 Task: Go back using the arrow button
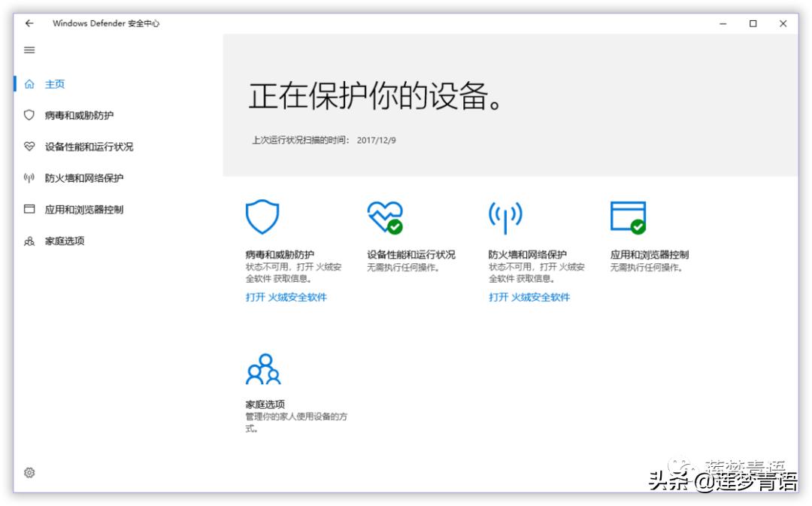pos(29,23)
